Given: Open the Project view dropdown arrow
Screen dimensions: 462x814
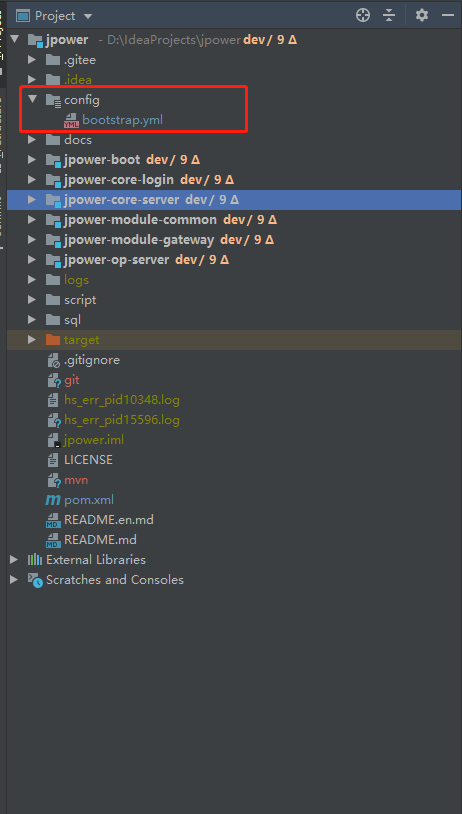Looking at the screenshot, I should (88, 16).
